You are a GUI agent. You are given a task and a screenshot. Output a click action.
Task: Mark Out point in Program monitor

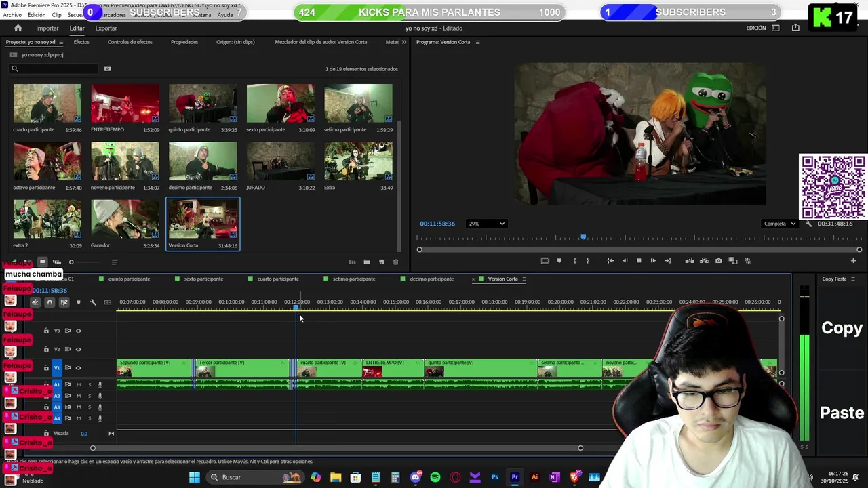(x=587, y=261)
